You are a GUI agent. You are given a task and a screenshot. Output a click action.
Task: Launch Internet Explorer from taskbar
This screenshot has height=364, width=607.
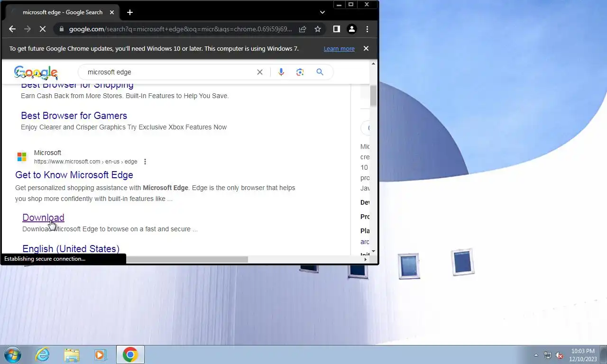pyautogui.click(x=42, y=355)
